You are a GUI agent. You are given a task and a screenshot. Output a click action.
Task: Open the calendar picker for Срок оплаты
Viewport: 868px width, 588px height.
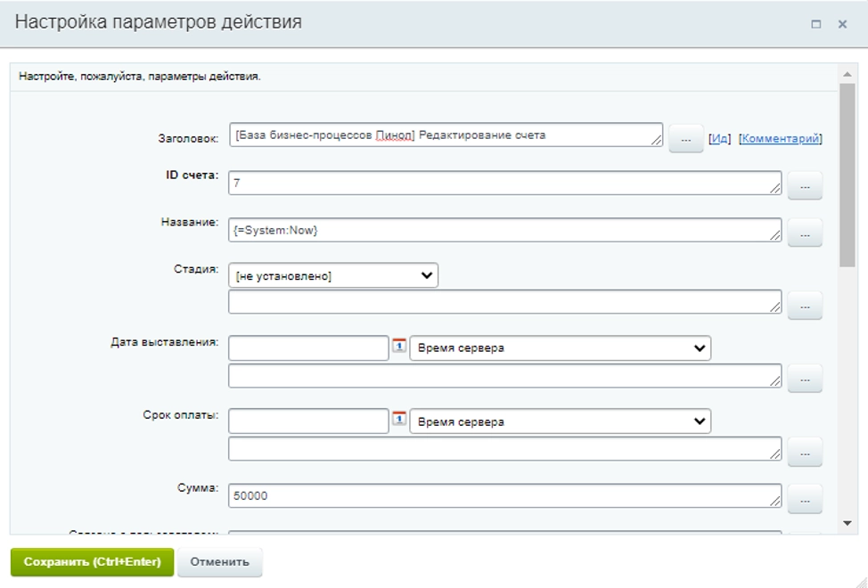pyautogui.click(x=399, y=420)
